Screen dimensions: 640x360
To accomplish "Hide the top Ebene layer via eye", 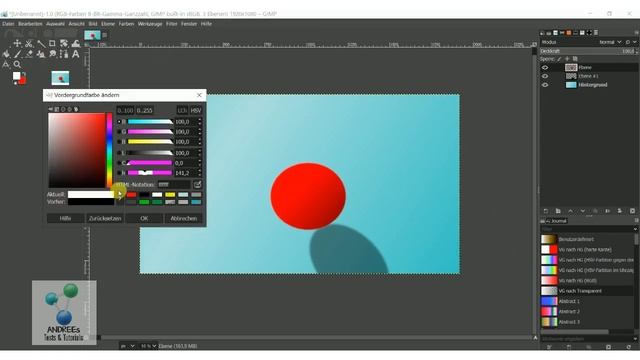I will pyautogui.click(x=545, y=68).
